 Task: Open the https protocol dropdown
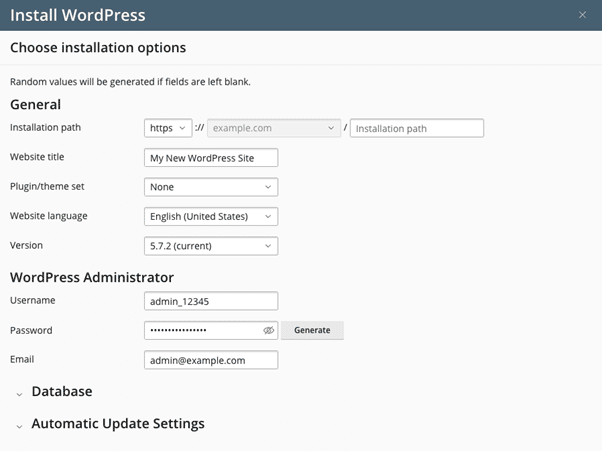pos(168,128)
